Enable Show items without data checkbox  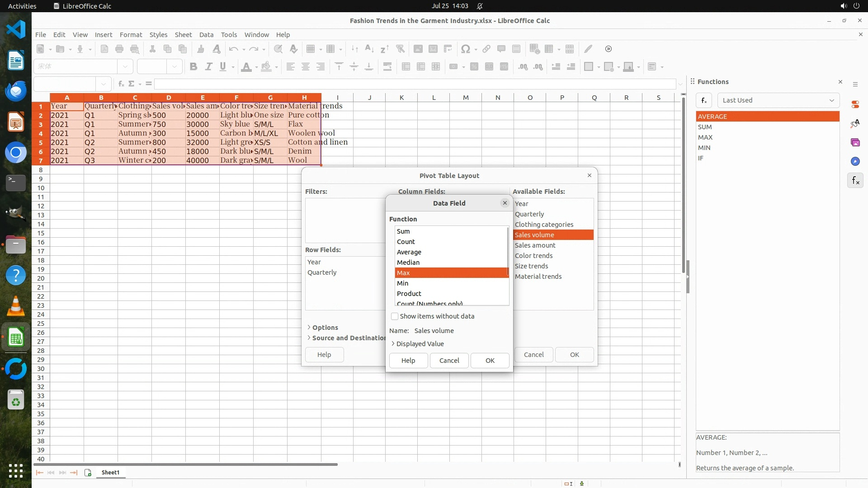coord(395,316)
